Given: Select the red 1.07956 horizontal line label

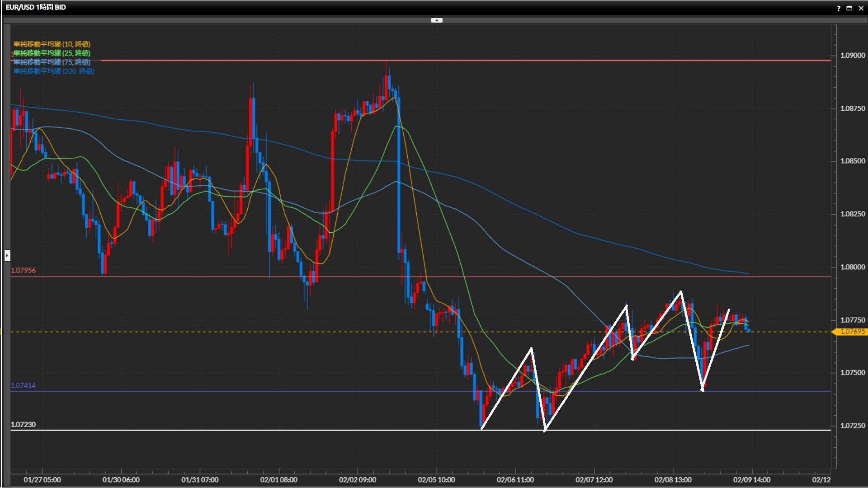Looking at the screenshot, I should pyautogui.click(x=23, y=270).
